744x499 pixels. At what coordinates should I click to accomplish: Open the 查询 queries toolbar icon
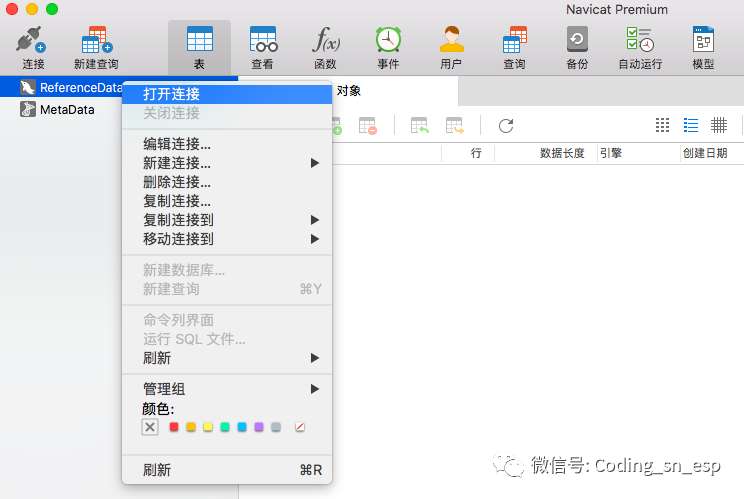[x=514, y=47]
